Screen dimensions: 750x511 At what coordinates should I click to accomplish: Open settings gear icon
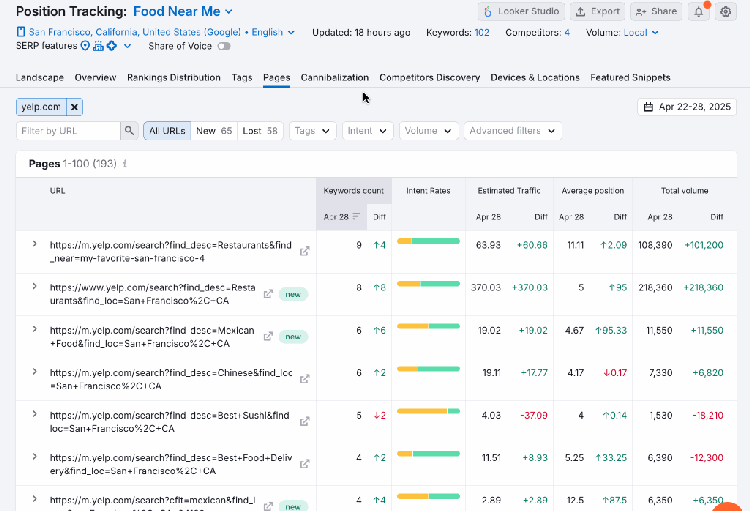[726, 11]
